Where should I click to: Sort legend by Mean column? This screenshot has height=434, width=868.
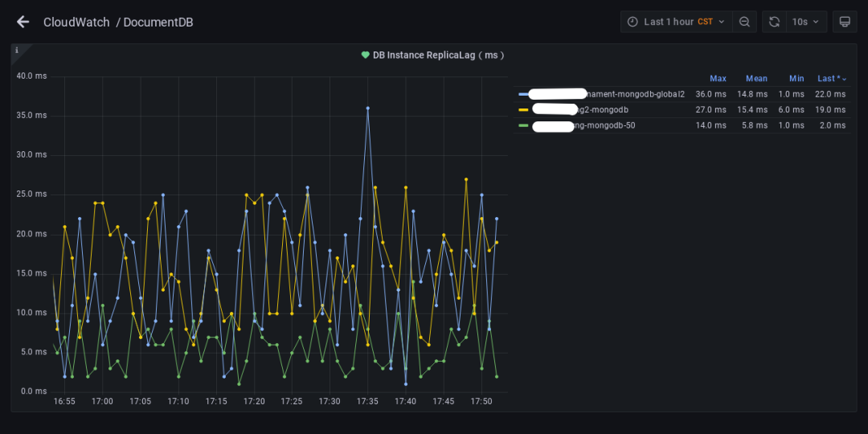click(x=757, y=79)
